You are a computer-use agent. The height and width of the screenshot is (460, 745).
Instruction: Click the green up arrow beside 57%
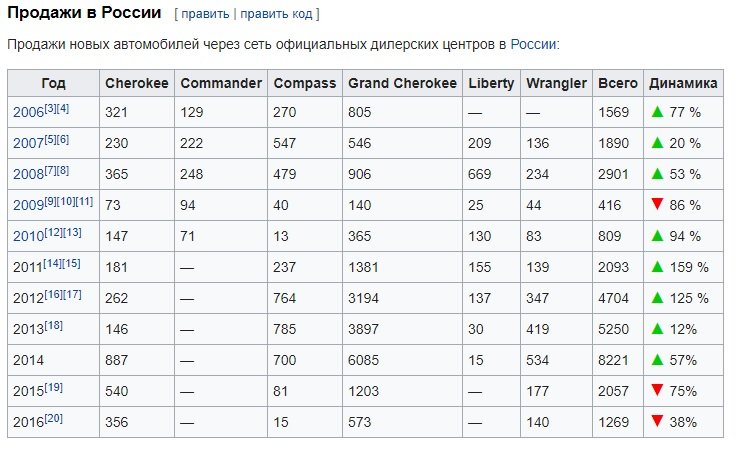[657, 360]
